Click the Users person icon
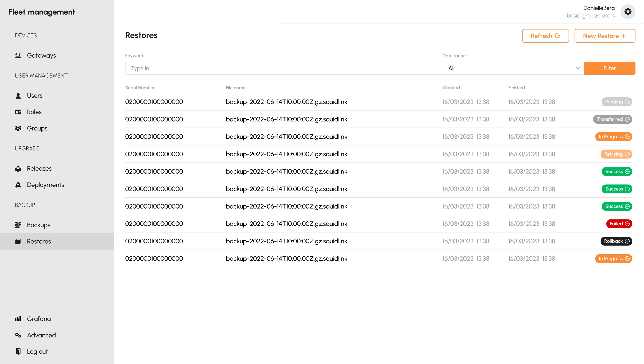This screenshot has width=644, height=364. pyautogui.click(x=18, y=96)
